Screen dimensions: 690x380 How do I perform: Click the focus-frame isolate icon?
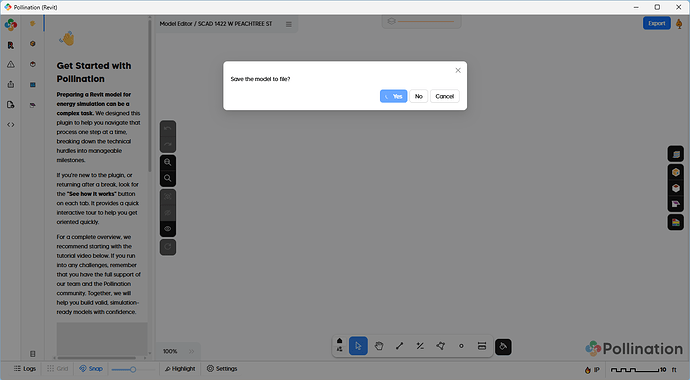pos(168,197)
